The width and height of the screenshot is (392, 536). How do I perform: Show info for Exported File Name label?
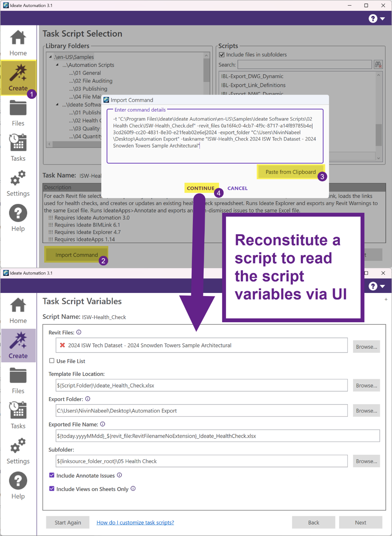102,424
